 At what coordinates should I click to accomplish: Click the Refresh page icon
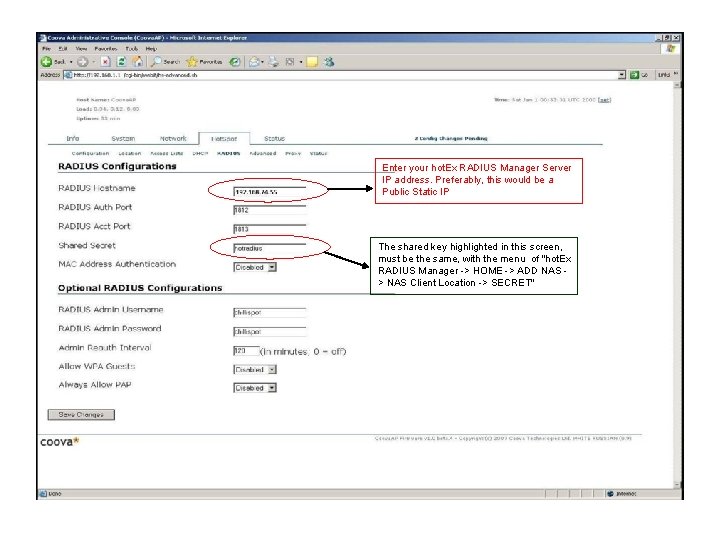(121, 62)
